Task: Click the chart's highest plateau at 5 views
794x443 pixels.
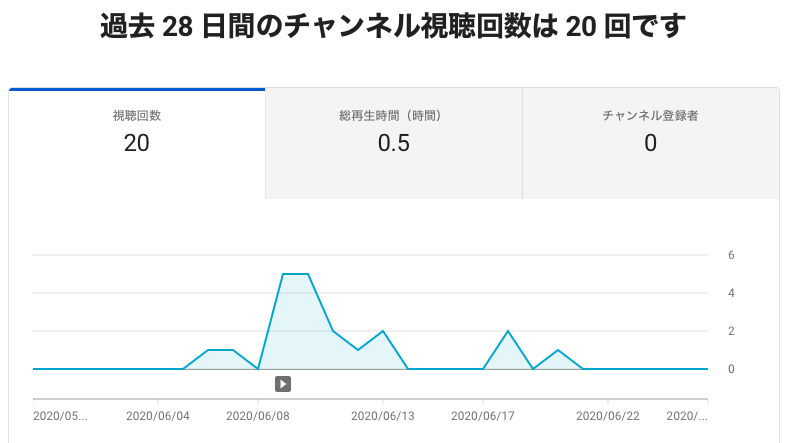Action: tap(296, 274)
